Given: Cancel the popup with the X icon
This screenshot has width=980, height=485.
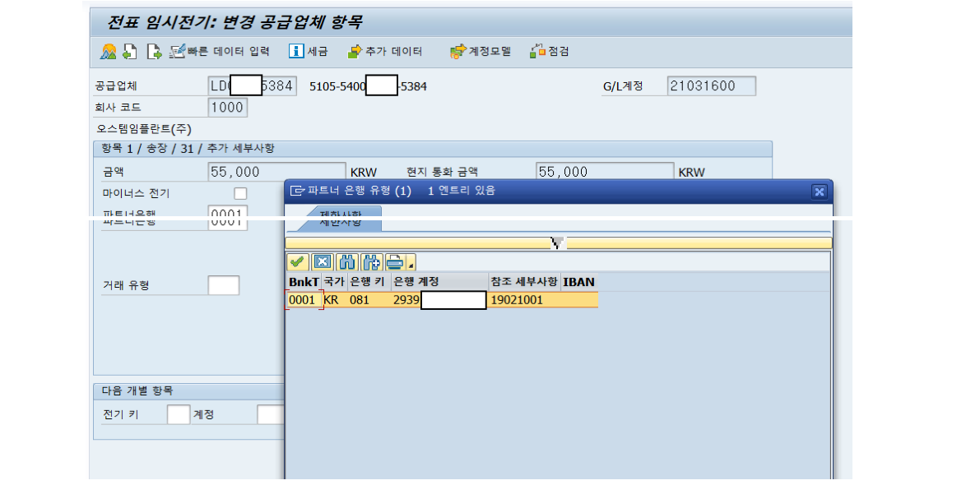Looking at the screenshot, I should 323,262.
